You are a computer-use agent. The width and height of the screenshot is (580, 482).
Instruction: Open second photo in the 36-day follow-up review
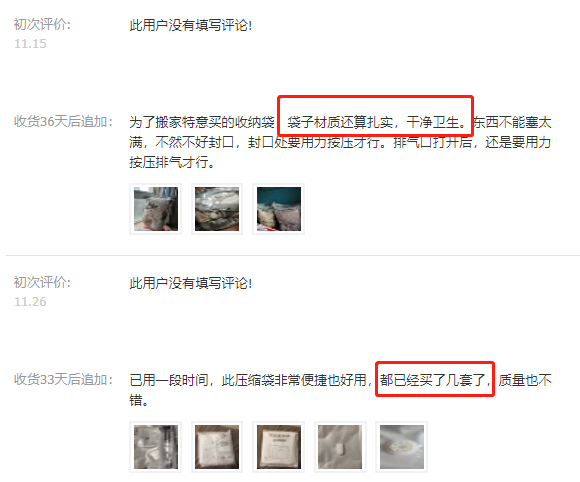point(217,209)
